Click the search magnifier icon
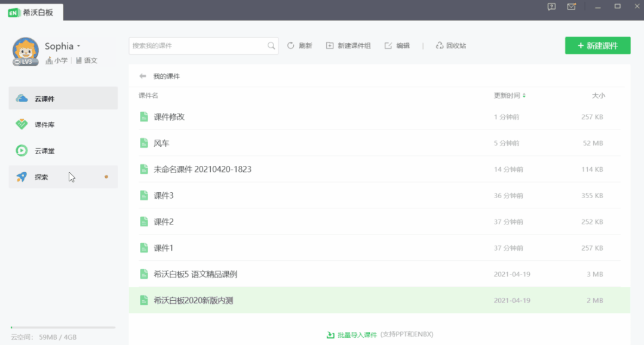This screenshot has height=345, width=644. pos(271,46)
